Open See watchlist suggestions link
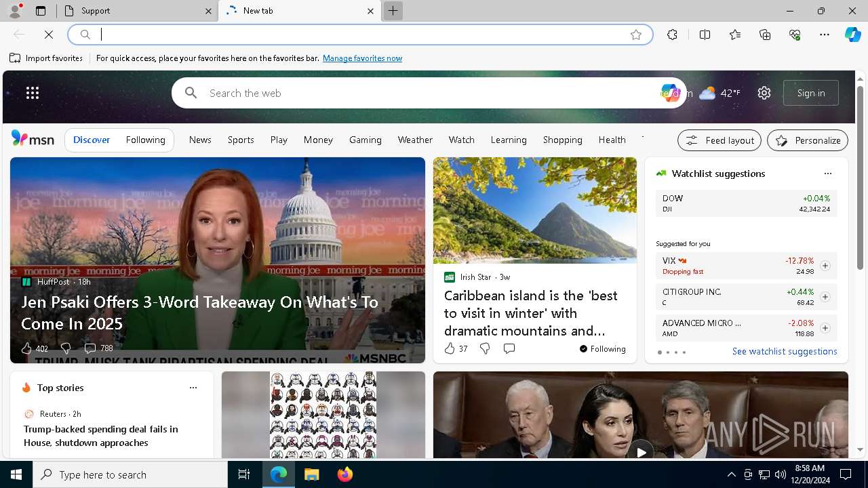 click(785, 351)
